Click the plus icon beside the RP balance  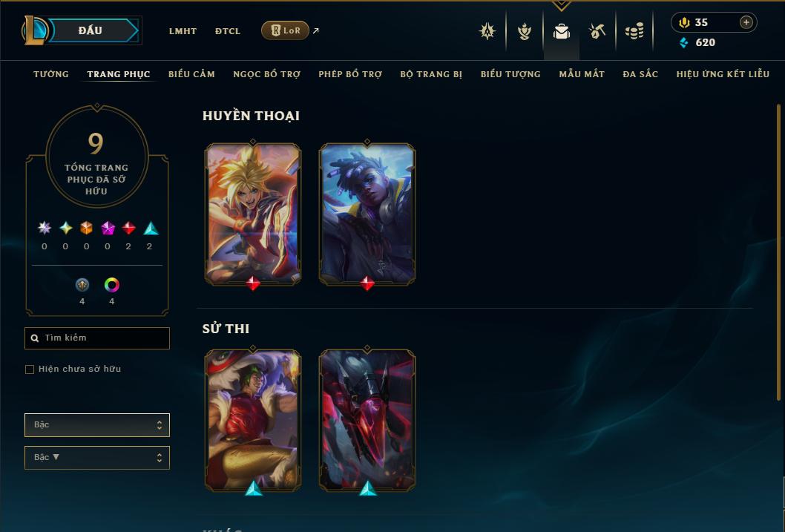tap(746, 22)
